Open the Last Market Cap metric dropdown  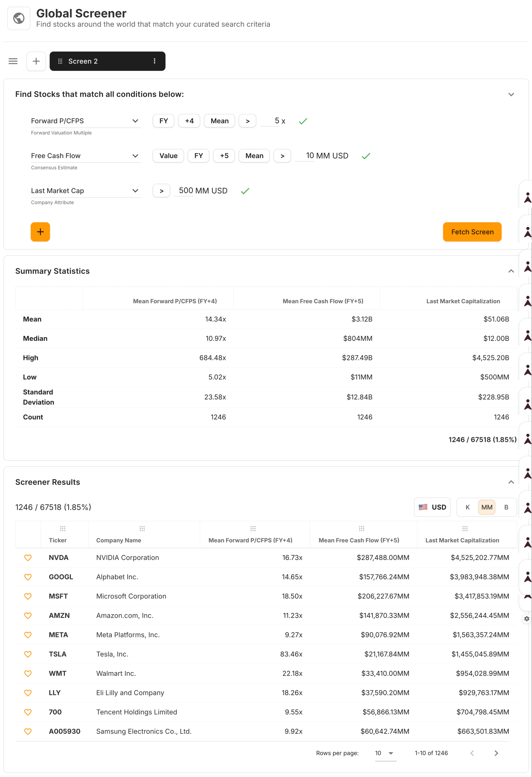(x=86, y=191)
